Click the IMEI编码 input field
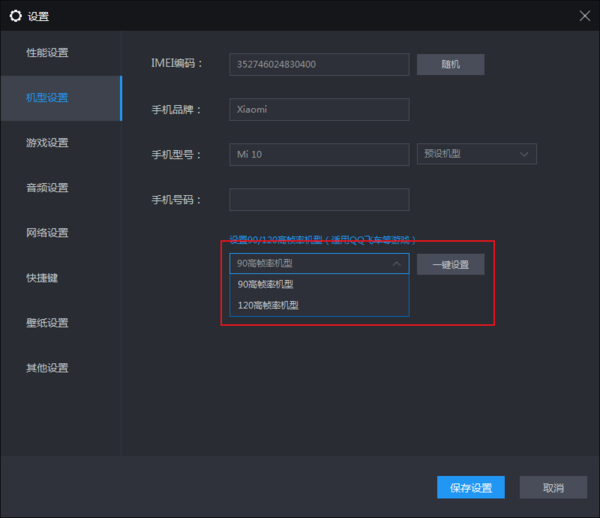600x518 pixels. coord(319,64)
